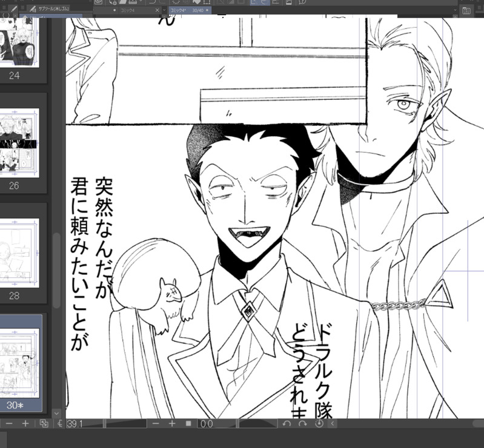Open the canvas tab list dropdown beside コミック4
The image size is (484, 448).
click(164, 10)
